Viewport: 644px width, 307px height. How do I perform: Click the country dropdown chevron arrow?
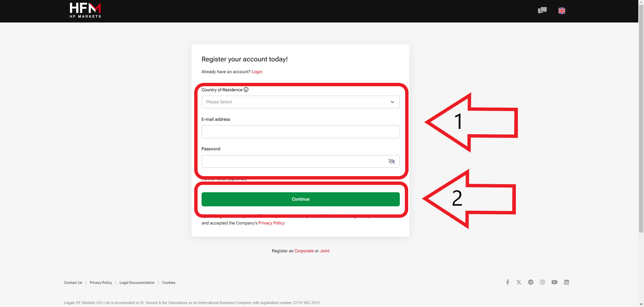pos(392,102)
